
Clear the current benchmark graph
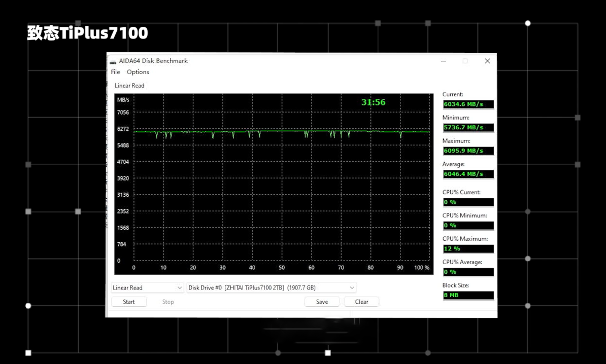coord(361,302)
